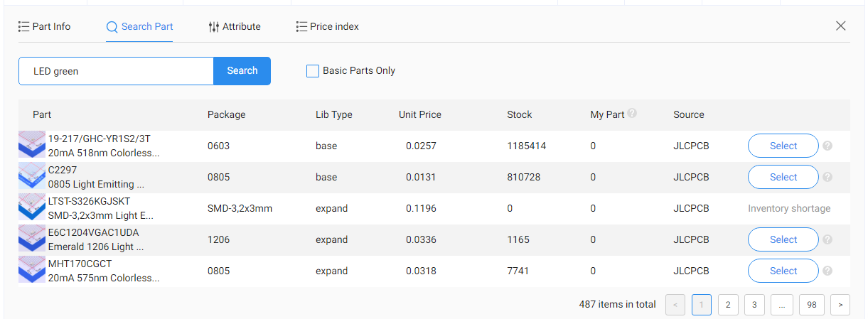Click help icon next to 19-217/GHC-YR1S2/3T Select button
The image size is (868, 319).
click(x=827, y=146)
